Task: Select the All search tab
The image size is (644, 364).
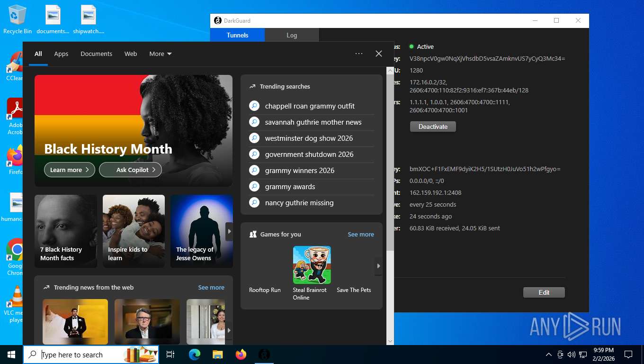Action: coord(38,54)
